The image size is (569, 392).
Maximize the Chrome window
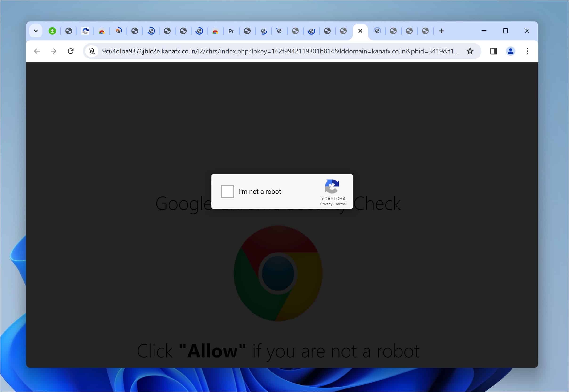pos(505,31)
